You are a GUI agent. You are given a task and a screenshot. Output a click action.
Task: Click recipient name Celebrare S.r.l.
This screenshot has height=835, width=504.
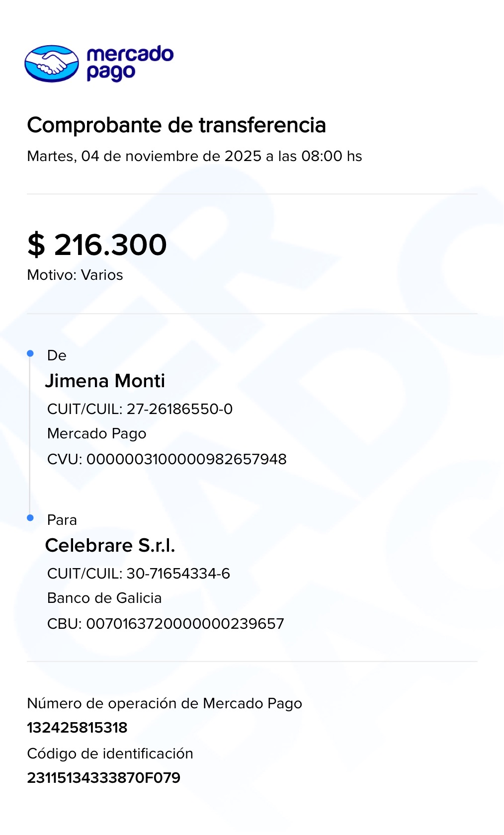coord(110,545)
